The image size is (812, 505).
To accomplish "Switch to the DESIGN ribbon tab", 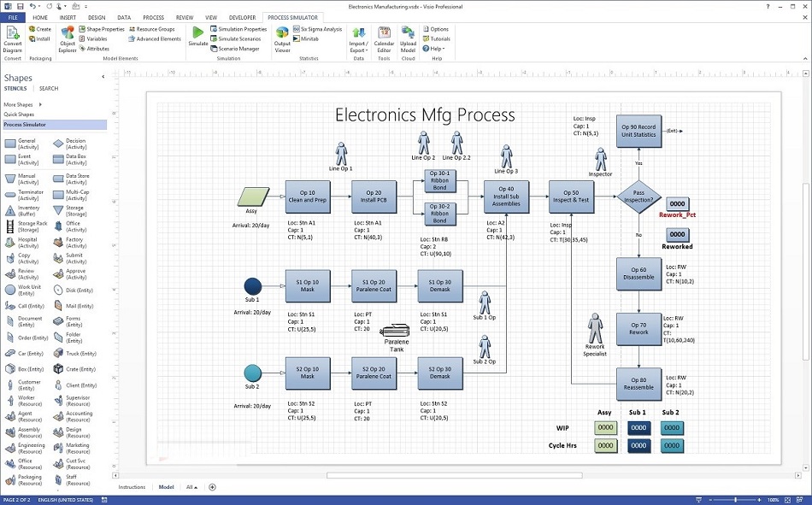I will coord(97,18).
